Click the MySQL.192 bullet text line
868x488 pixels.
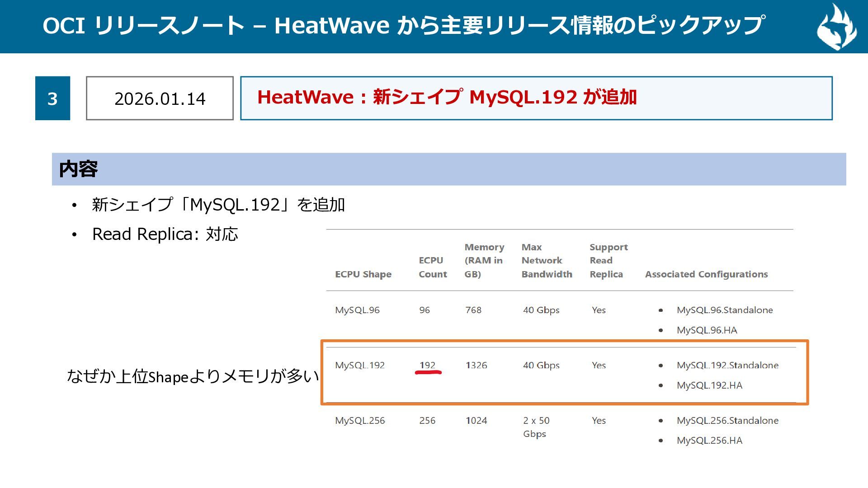(218, 205)
